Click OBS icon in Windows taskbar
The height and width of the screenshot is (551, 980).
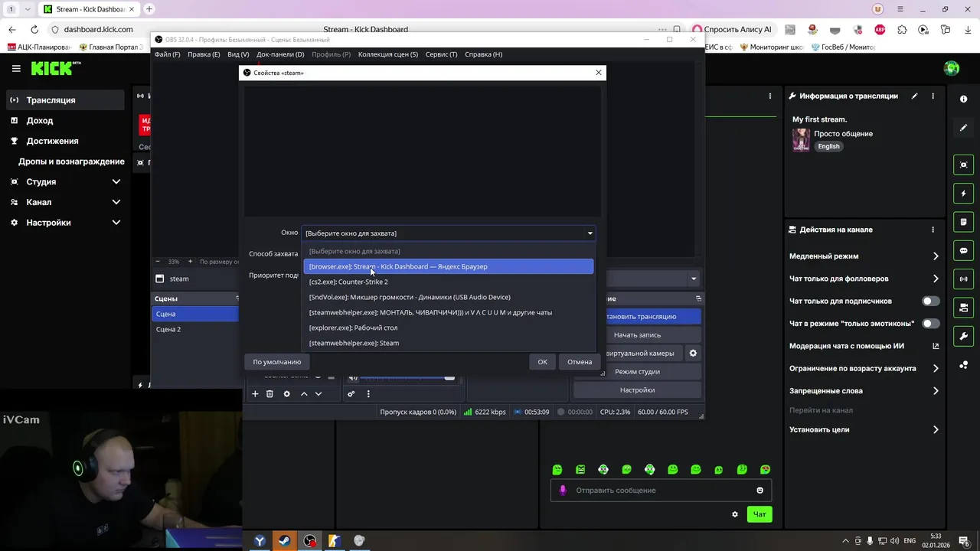(309, 541)
